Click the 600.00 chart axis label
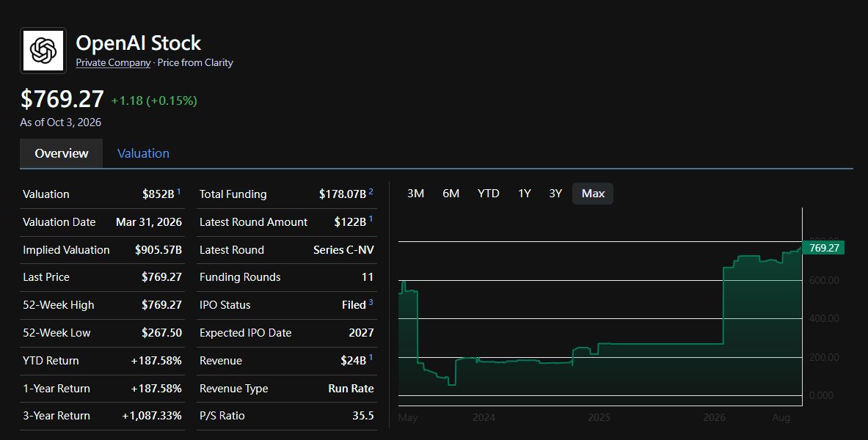The height and width of the screenshot is (440, 868). [824, 281]
